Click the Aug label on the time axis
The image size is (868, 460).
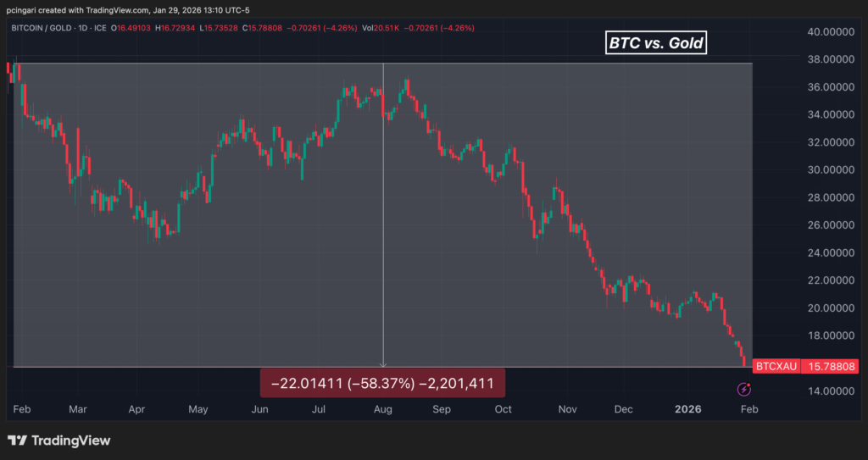pos(382,409)
